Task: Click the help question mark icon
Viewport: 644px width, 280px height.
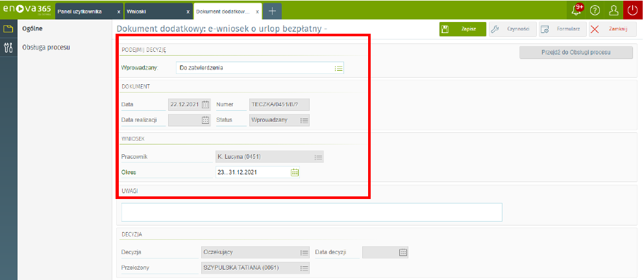Action: (595, 10)
